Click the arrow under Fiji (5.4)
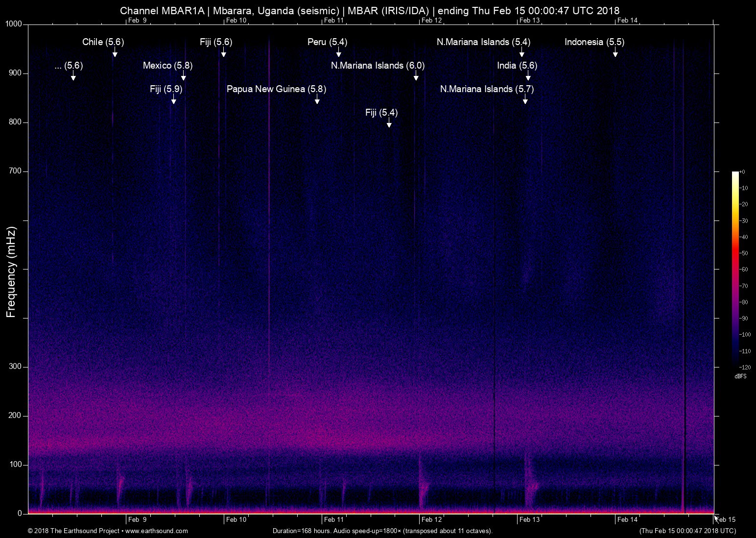 (x=389, y=122)
